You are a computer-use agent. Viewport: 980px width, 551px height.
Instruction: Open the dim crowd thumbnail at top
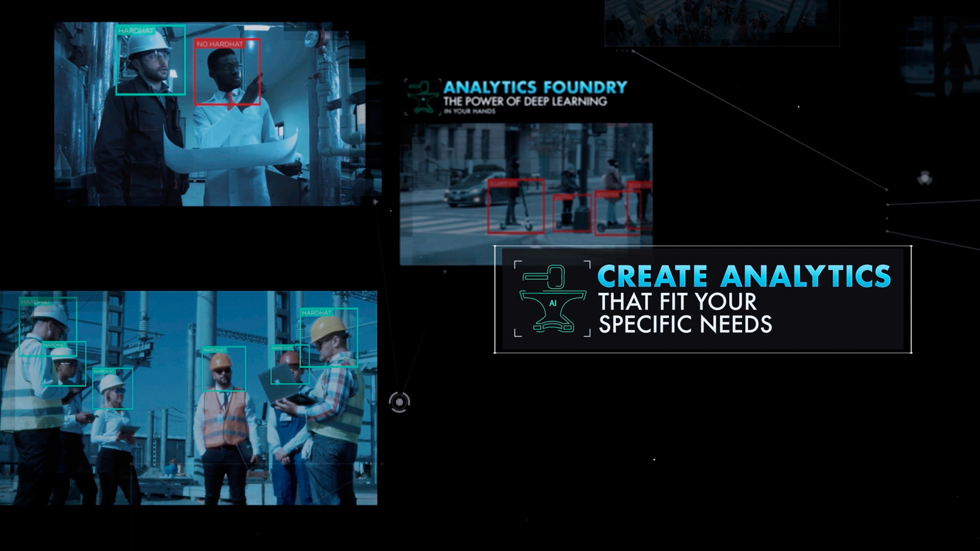point(722,22)
